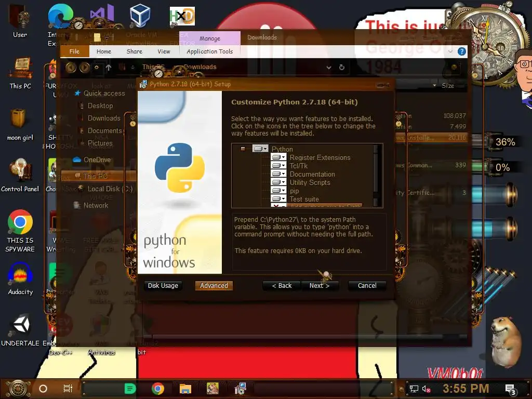Open the Control Panel desktop icon
Image resolution: width=532 pixels, height=399 pixels.
click(x=20, y=176)
